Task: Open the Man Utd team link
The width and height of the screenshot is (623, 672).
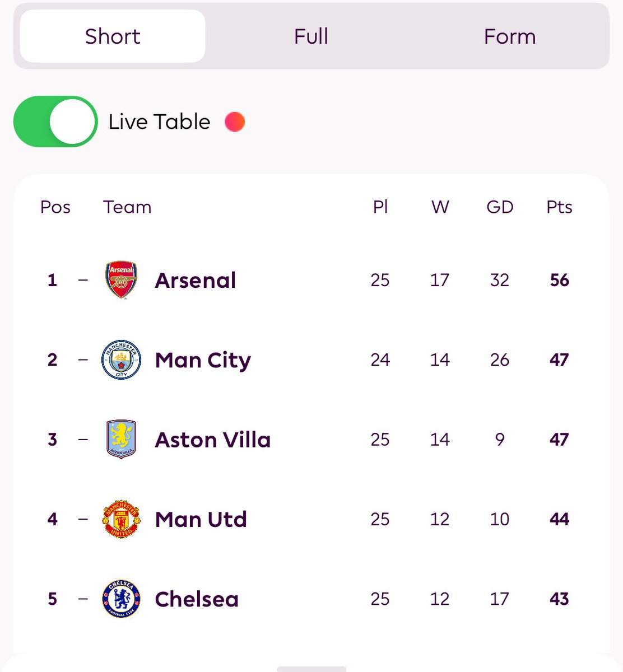Action: [201, 520]
